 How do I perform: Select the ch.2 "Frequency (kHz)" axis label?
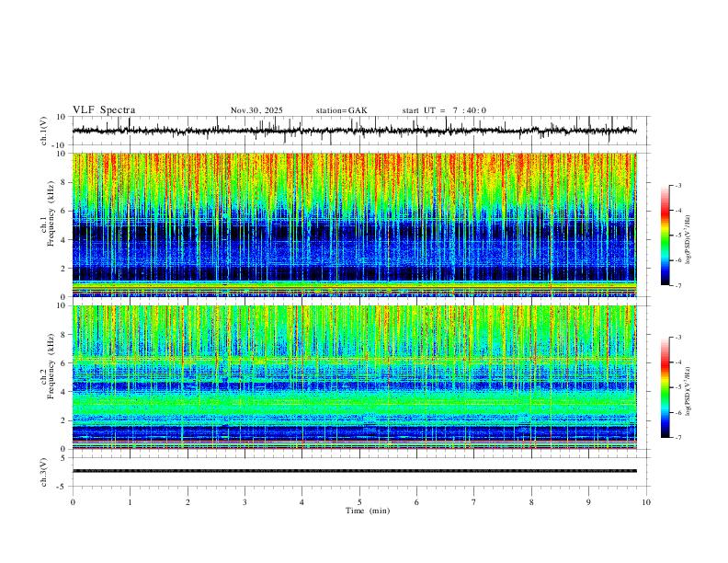click(x=51, y=366)
